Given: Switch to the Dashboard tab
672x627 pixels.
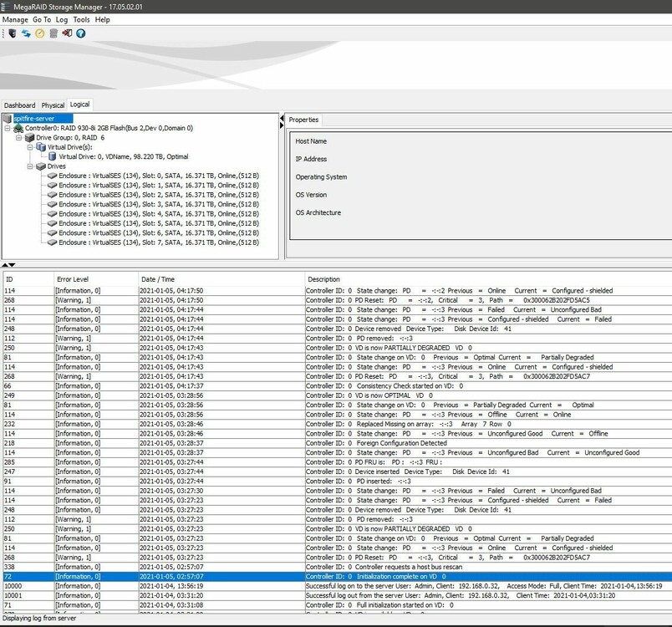Looking at the screenshot, I should point(19,105).
